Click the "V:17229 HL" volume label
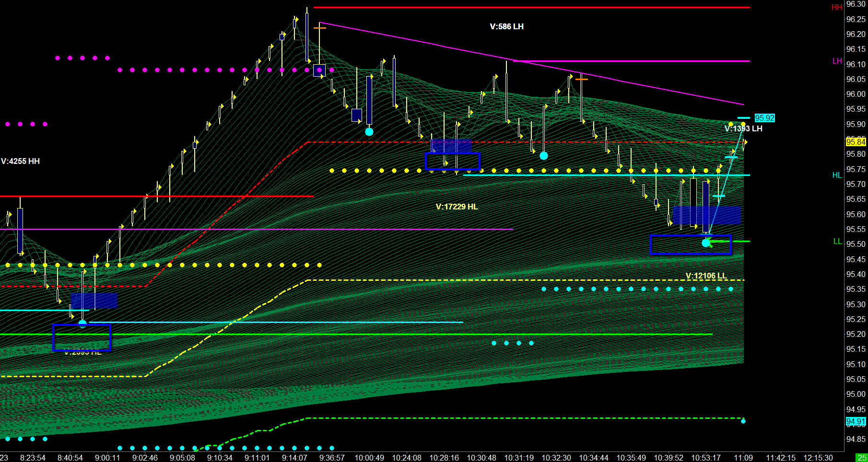Screen dimensions: 868x462 coord(457,207)
